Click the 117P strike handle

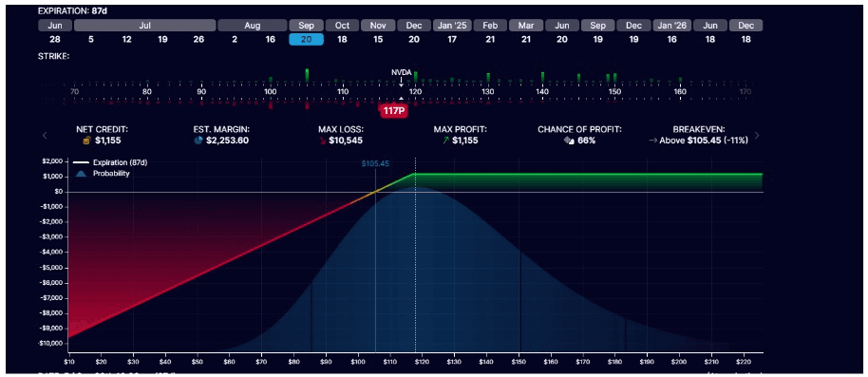(393, 110)
